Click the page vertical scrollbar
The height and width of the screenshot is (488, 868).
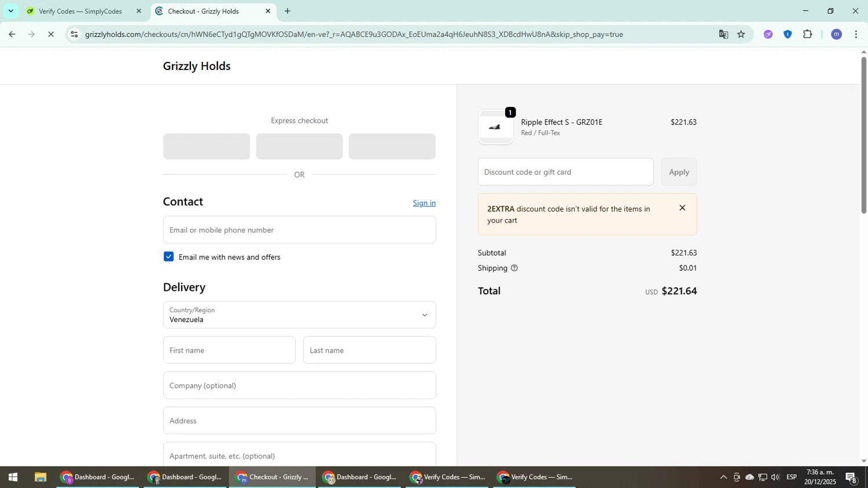[864, 136]
